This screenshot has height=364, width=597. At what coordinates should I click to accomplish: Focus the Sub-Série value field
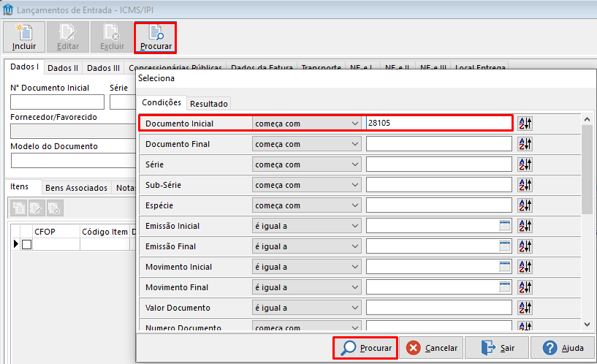(x=439, y=185)
